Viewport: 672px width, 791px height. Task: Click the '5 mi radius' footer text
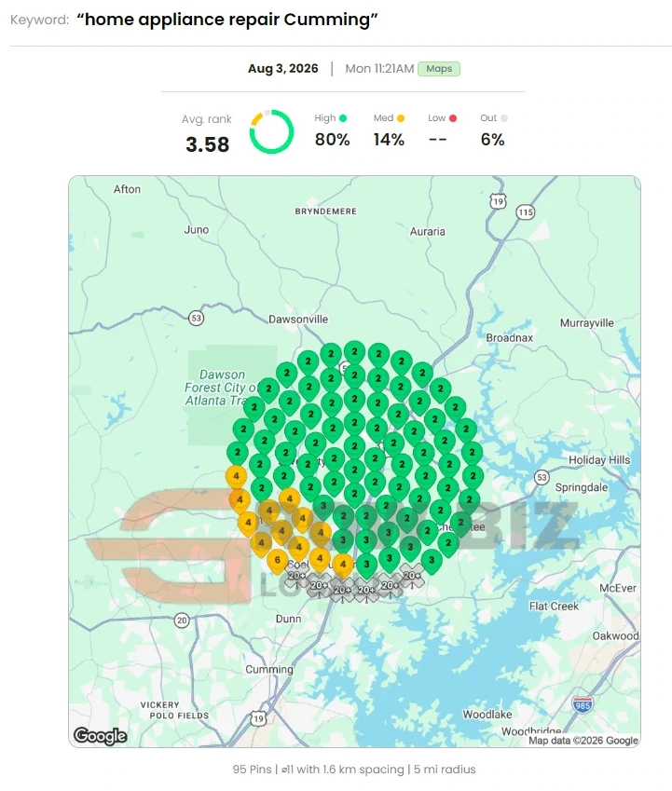pyautogui.click(x=445, y=770)
